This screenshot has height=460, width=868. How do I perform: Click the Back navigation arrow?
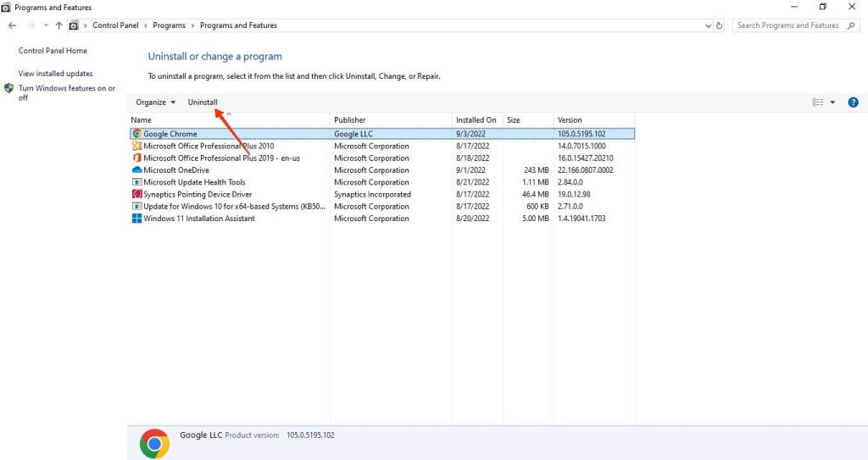pyautogui.click(x=12, y=25)
